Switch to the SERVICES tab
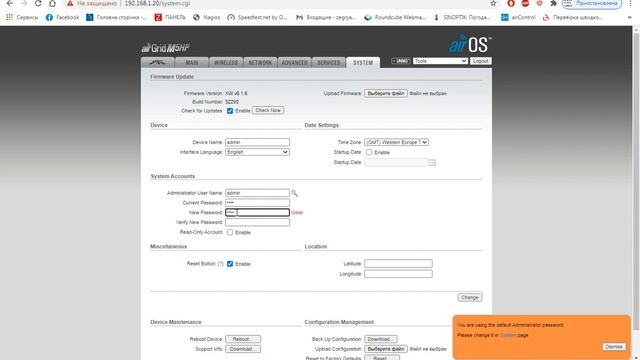This screenshot has height=360, width=640. 329,62
